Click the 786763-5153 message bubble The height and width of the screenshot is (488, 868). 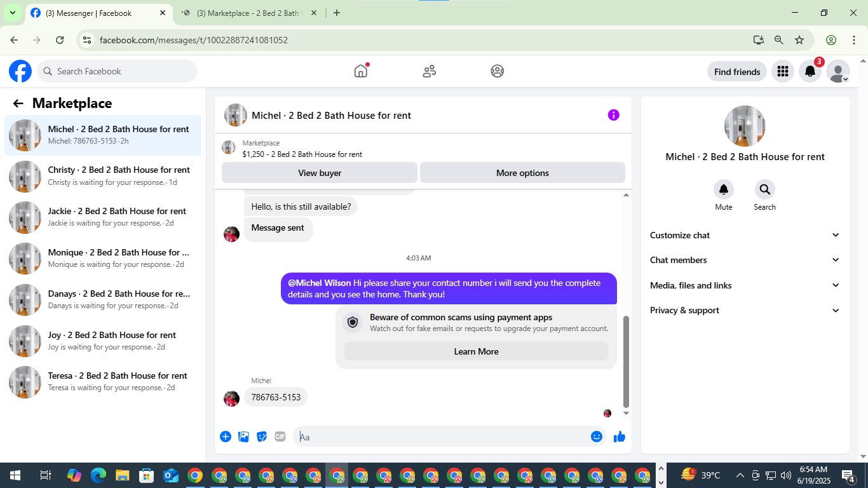tap(276, 397)
